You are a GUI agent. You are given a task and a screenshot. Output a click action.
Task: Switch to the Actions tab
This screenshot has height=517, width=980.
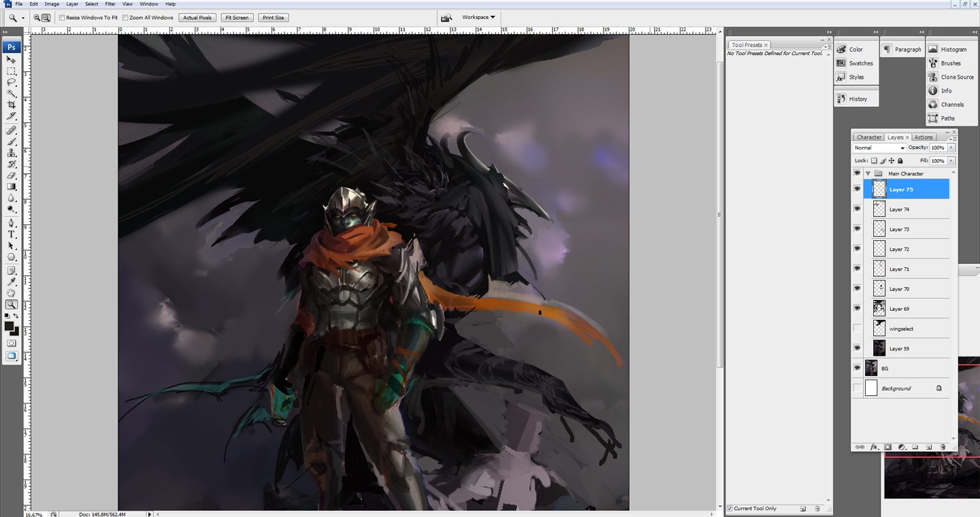[x=923, y=137]
